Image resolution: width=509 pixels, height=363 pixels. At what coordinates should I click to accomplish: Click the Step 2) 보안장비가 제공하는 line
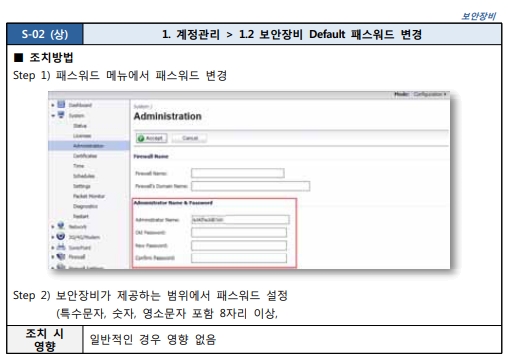[x=150, y=295]
